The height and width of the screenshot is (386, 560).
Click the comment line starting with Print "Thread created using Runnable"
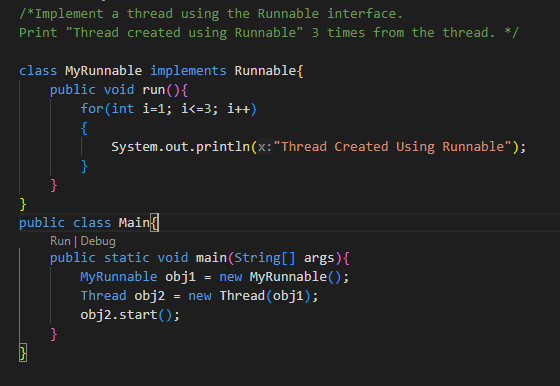(x=269, y=33)
